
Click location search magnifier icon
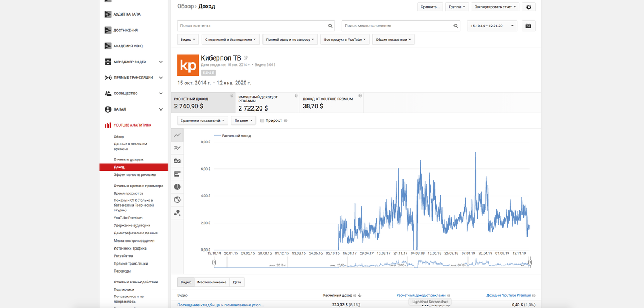[456, 25]
